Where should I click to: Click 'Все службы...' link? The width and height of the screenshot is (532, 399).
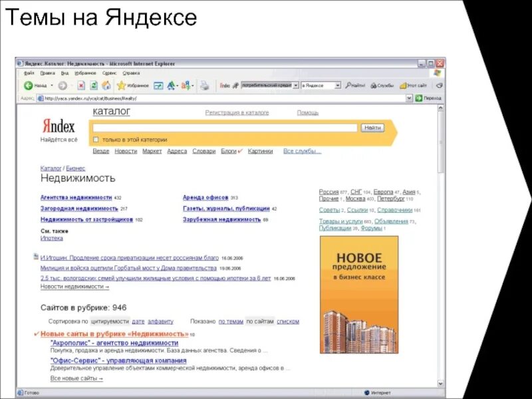(303, 151)
